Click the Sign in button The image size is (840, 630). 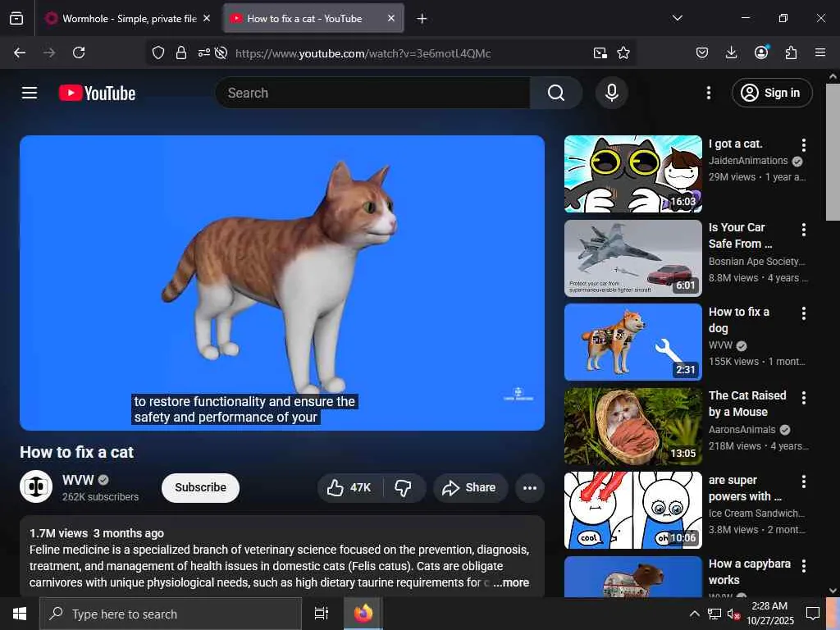772,93
